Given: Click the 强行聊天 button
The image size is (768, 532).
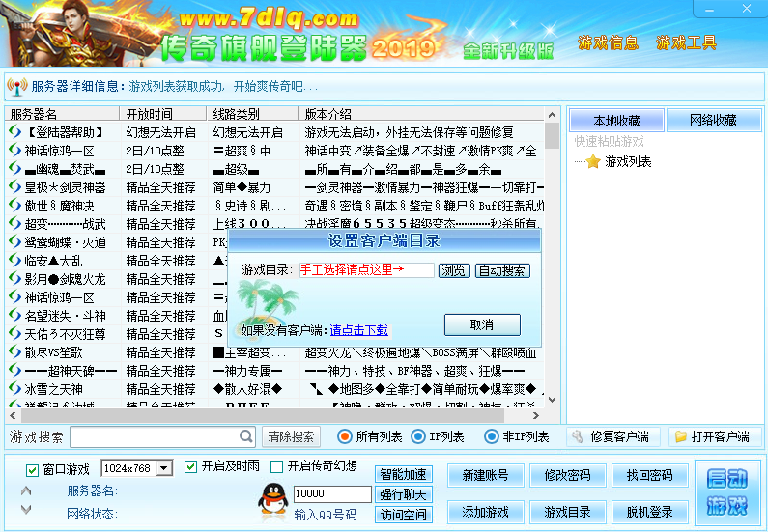Looking at the screenshot, I should click(x=404, y=494).
